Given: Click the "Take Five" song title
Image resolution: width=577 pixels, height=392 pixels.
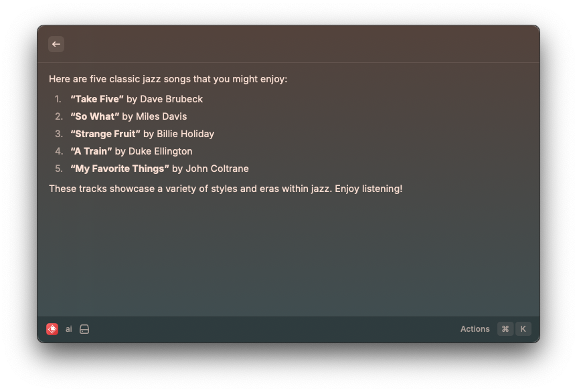Looking at the screenshot, I should [x=97, y=99].
